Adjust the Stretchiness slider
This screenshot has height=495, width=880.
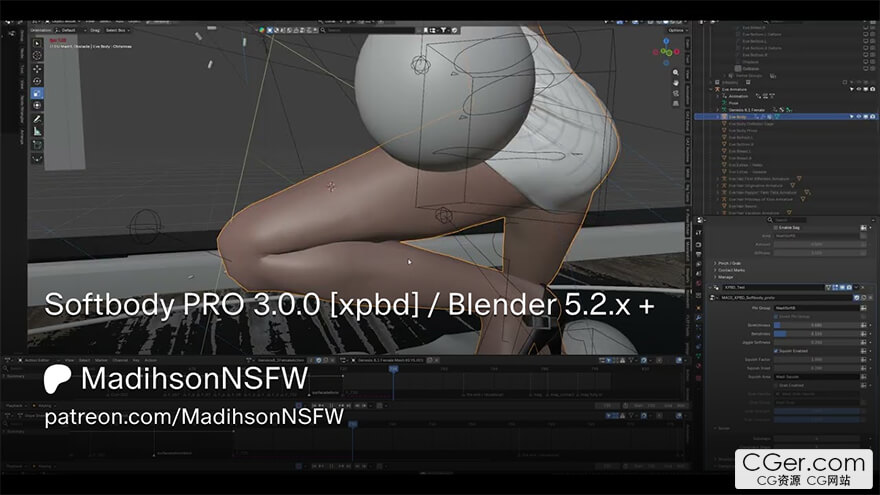point(817,325)
